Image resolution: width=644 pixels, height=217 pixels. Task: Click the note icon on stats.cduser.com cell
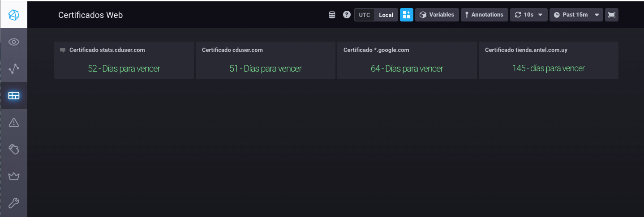(63, 50)
